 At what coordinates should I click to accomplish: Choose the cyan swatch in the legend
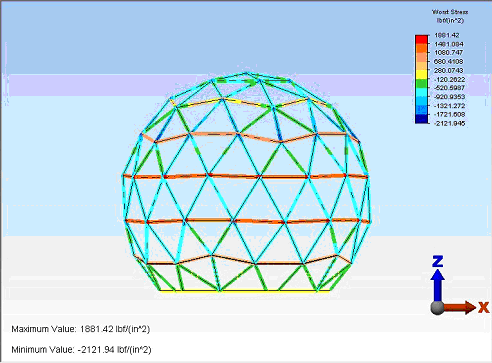pyautogui.click(x=421, y=92)
